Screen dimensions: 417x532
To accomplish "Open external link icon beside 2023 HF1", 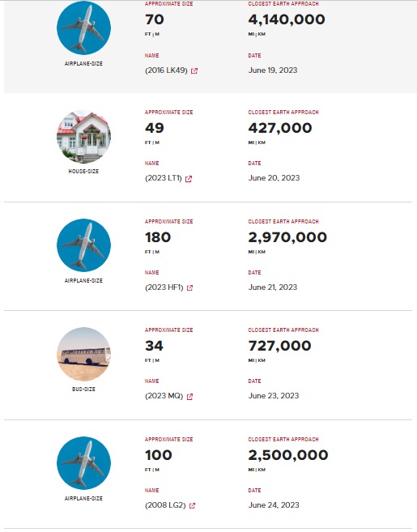I will (189, 288).
